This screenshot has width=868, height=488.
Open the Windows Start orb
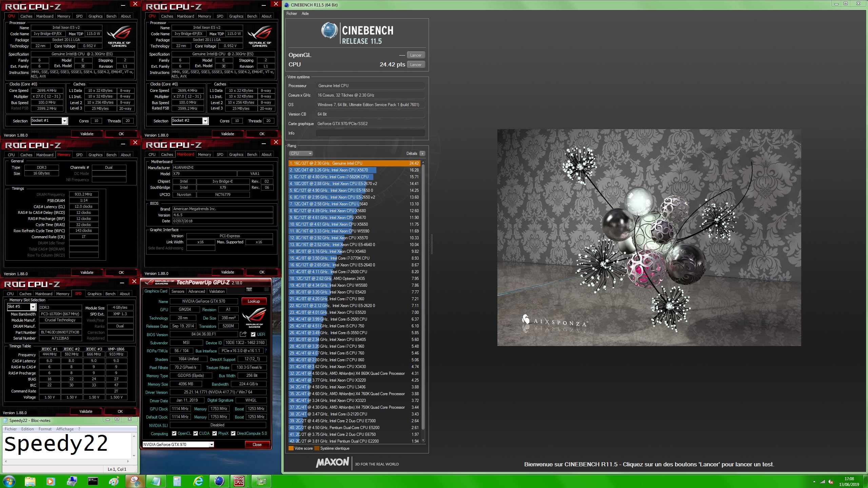point(9,481)
